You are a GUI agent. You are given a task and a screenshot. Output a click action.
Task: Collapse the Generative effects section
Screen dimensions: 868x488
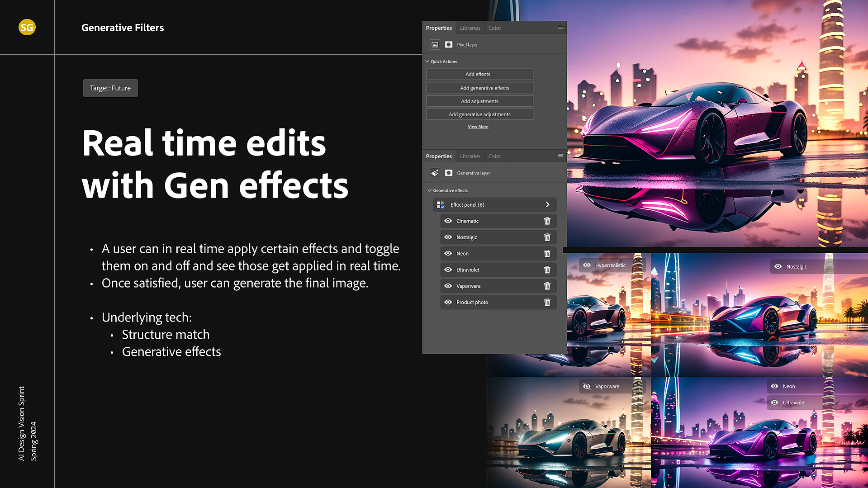tap(429, 191)
